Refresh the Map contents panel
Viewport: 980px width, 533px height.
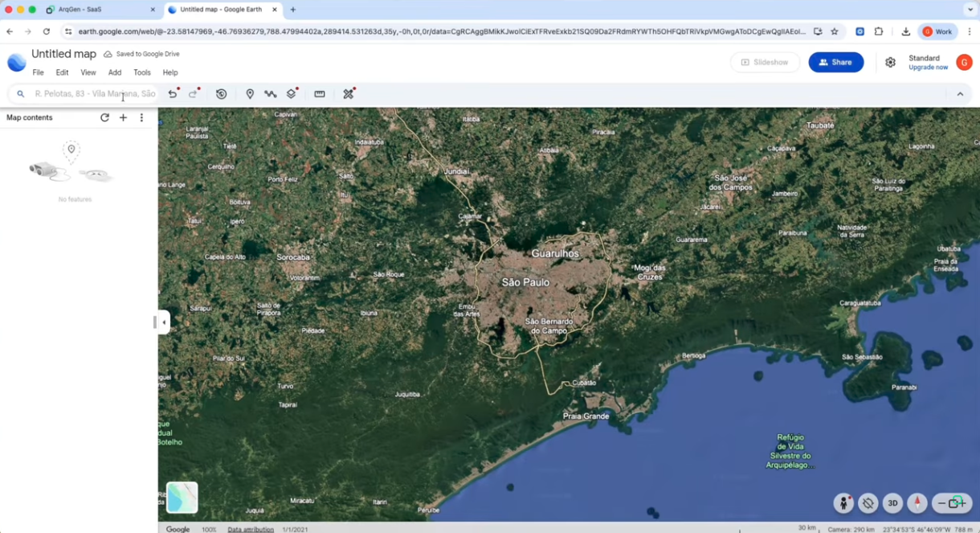(x=104, y=117)
